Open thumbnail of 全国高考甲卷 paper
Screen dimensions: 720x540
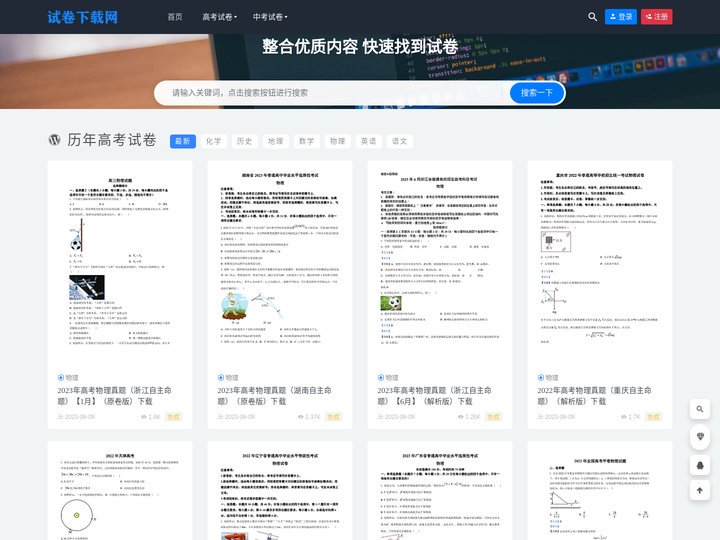coord(600,490)
